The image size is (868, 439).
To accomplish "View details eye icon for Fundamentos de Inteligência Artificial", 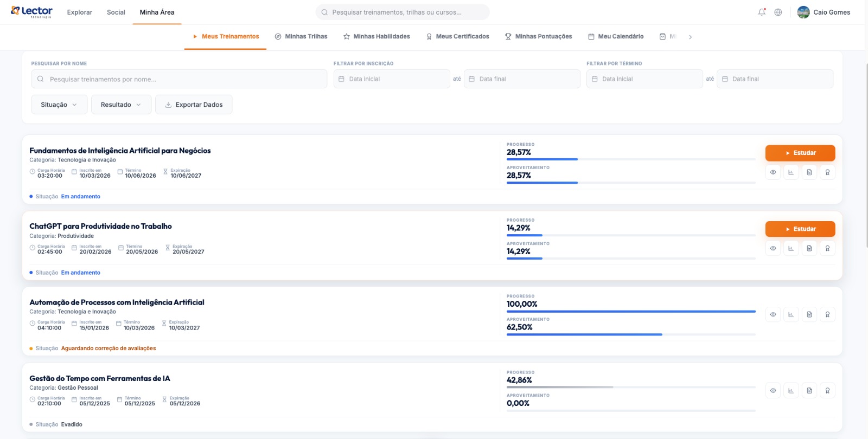I will pos(773,172).
